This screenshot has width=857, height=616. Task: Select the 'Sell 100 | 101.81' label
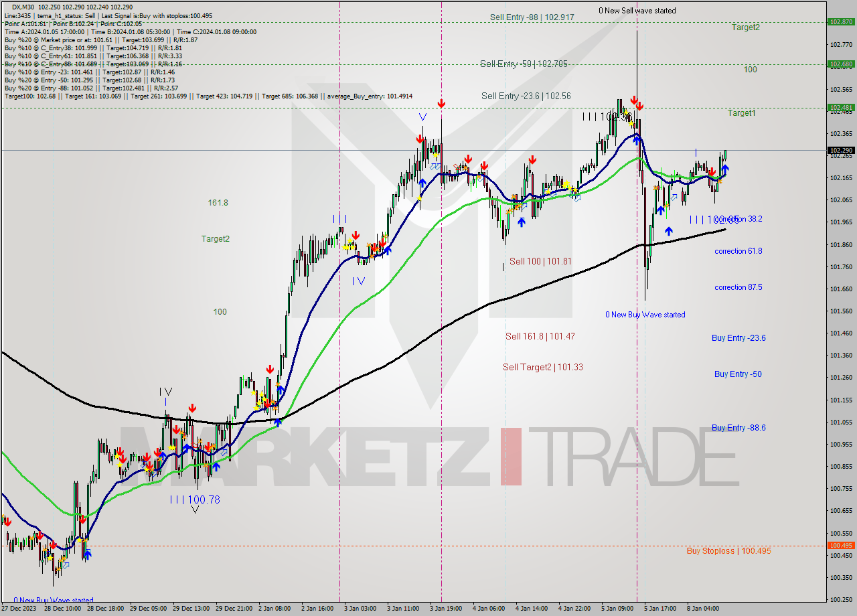point(540,261)
